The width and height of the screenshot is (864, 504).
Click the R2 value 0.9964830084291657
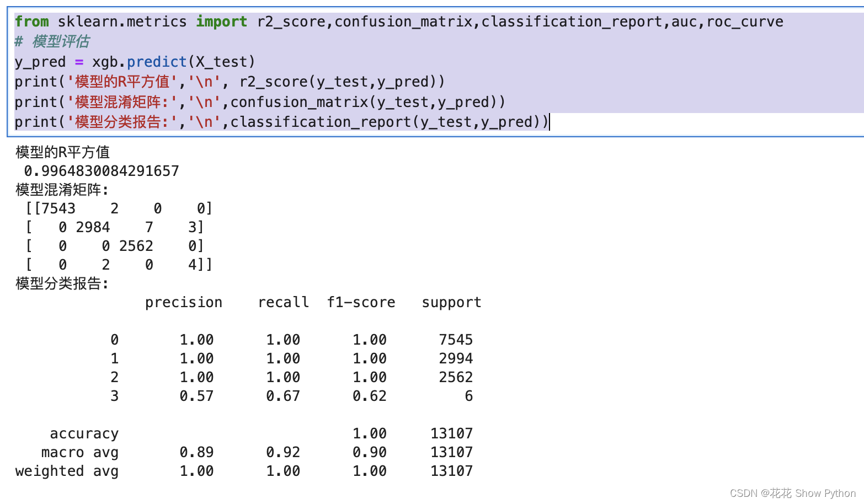click(102, 171)
